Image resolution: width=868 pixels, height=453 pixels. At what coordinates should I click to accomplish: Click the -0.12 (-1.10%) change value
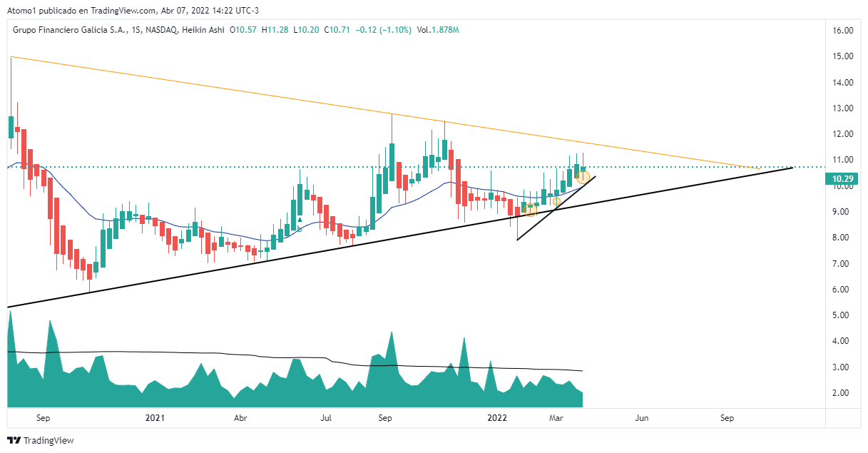coord(385,30)
